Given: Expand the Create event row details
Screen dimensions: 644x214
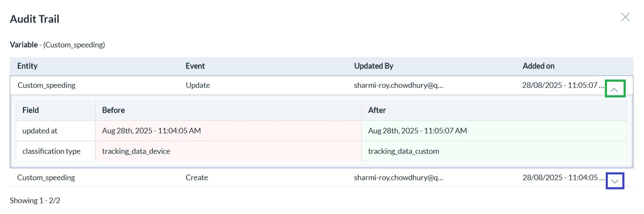Looking at the screenshot, I should (x=615, y=181).
